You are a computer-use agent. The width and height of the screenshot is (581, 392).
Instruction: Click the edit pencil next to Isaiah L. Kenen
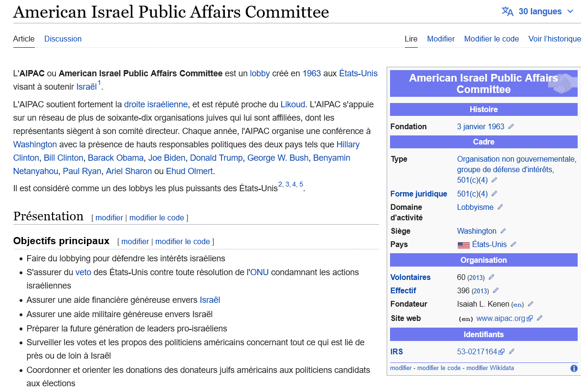tap(530, 304)
